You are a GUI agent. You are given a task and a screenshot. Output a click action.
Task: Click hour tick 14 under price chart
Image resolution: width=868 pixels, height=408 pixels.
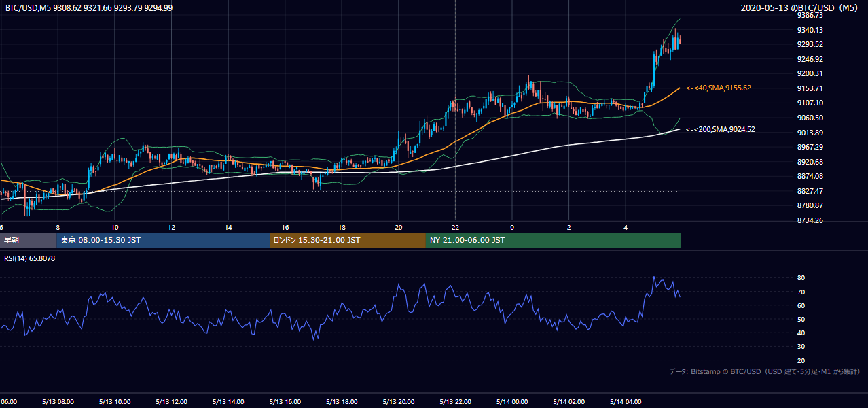[228, 228]
